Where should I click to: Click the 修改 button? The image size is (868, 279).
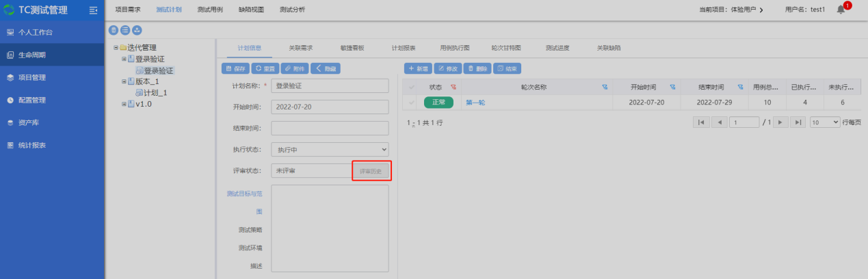(449, 68)
